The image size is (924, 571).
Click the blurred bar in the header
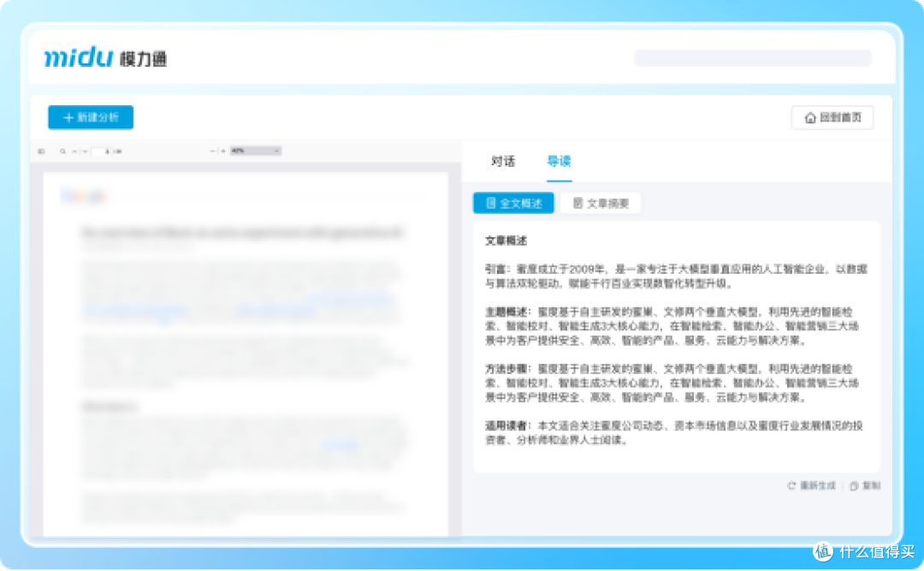(x=753, y=58)
